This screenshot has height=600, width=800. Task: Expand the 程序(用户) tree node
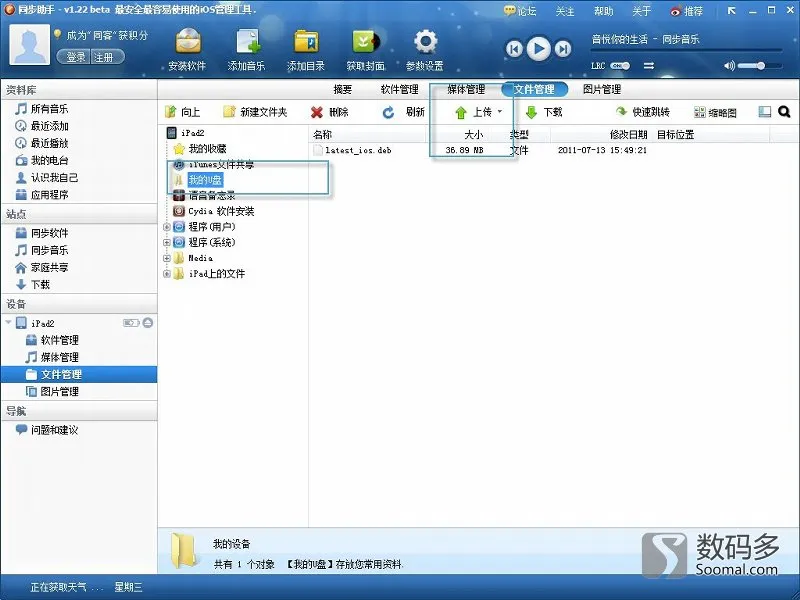tap(166, 227)
